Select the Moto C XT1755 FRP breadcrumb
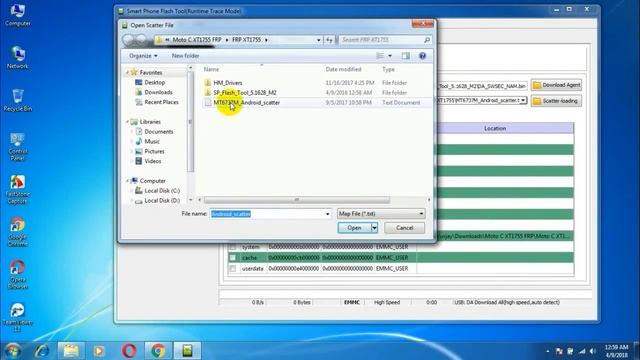Image resolution: width=640 pixels, height=360 pixels. click(x=197, y=40)
